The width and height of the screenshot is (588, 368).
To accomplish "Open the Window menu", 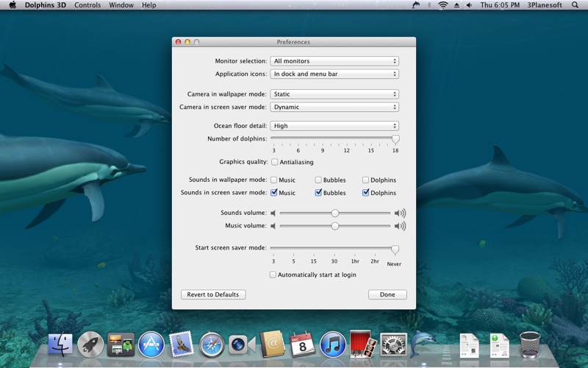I will pos(121,5).
